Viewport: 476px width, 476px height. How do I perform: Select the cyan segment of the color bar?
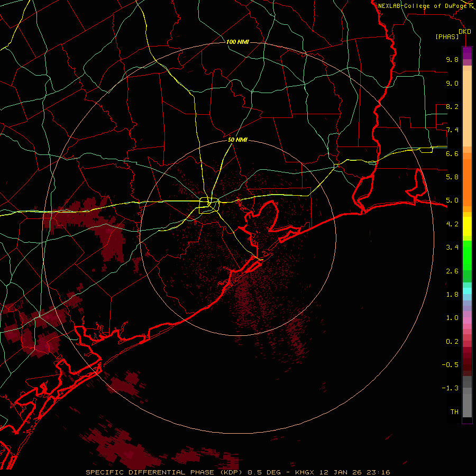click(467, 290)
